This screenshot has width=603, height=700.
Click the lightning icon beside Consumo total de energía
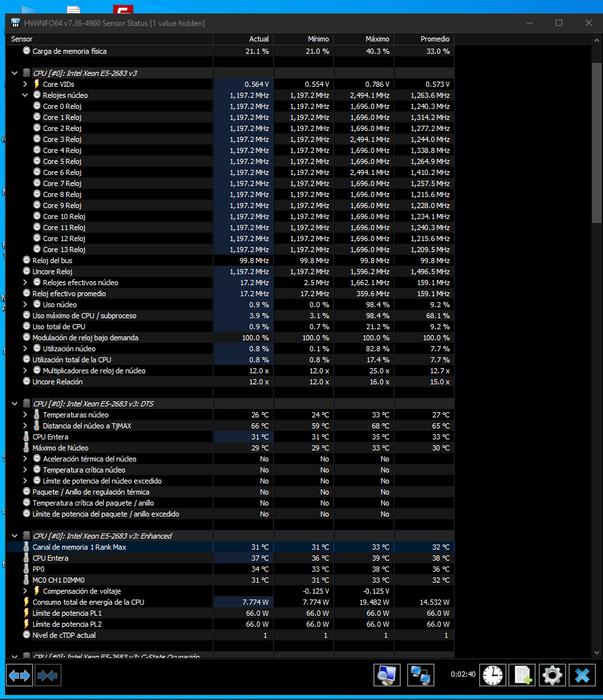click(x=27, y=601)
